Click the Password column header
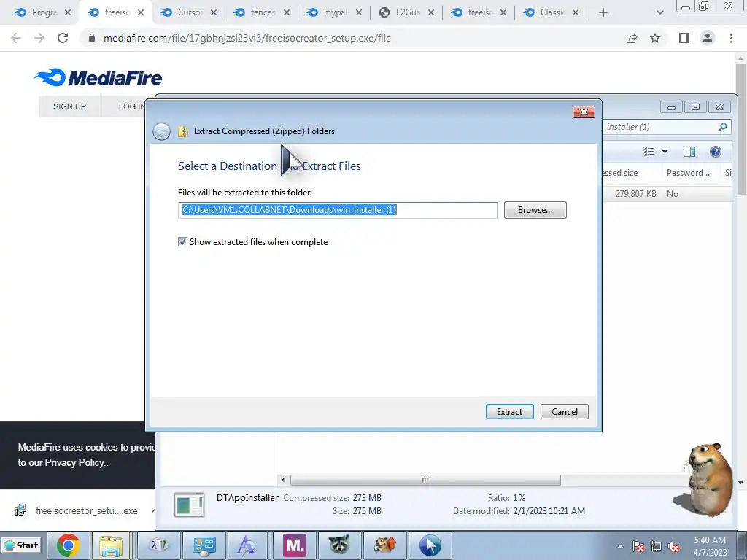Screen dimensions: 747x560 pos(689,173)
